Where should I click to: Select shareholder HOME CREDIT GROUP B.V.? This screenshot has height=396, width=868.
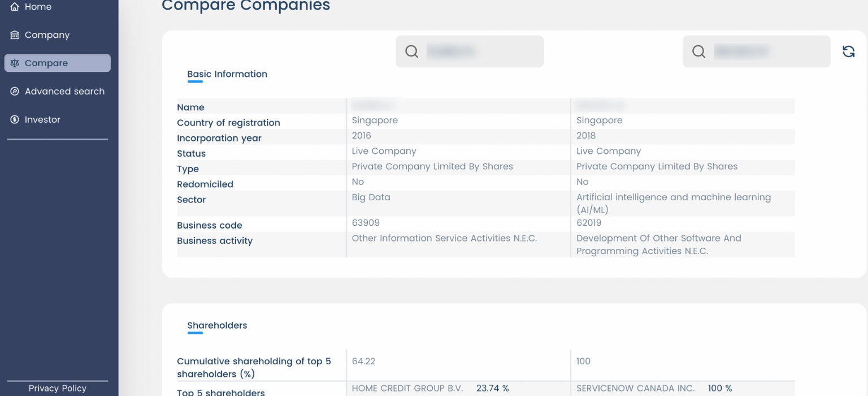tap(407, 389)
